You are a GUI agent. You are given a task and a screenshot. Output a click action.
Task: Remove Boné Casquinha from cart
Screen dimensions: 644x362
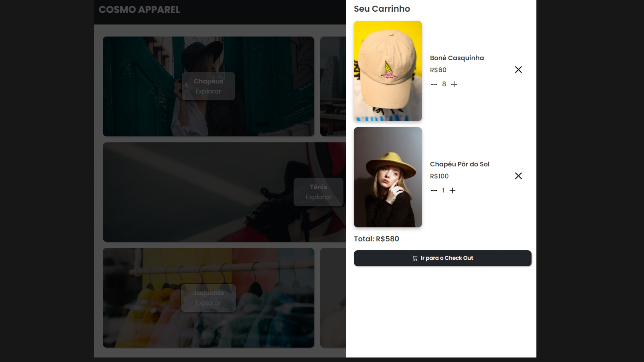[x=518, y=70]
